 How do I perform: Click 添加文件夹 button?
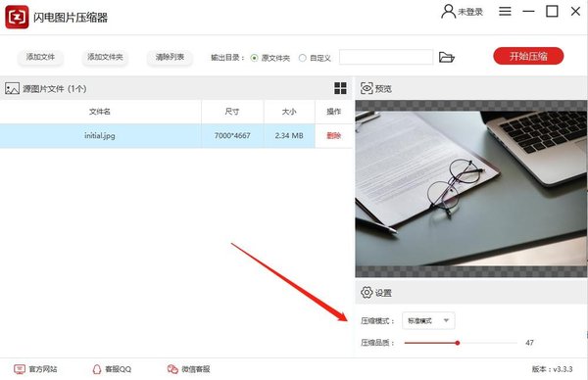[105, 57]
